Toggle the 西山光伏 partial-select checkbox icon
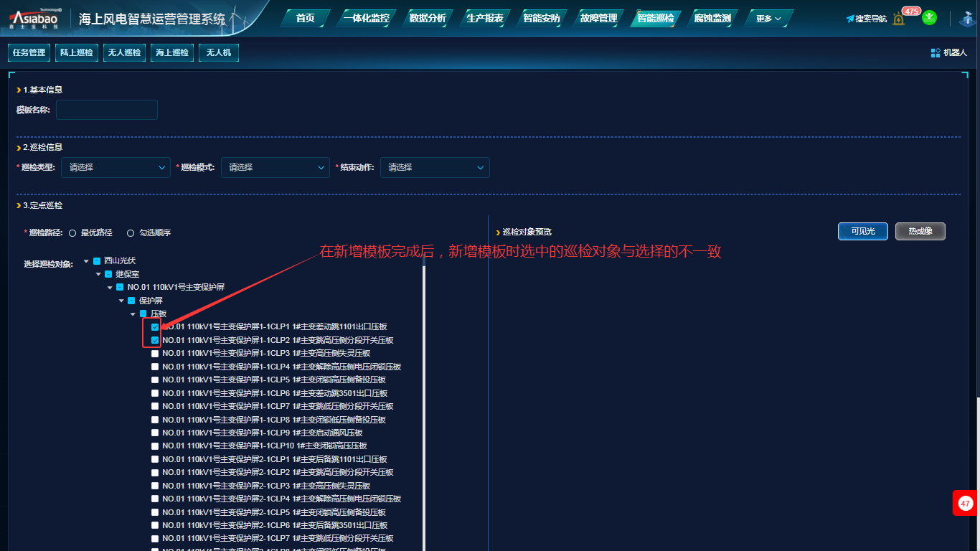 (x=97, y=261)
